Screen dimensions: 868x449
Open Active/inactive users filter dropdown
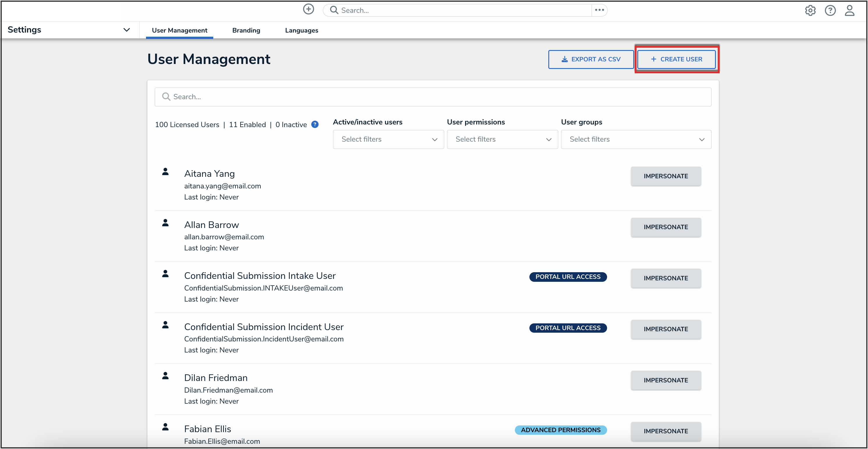[x=388, y=140]
